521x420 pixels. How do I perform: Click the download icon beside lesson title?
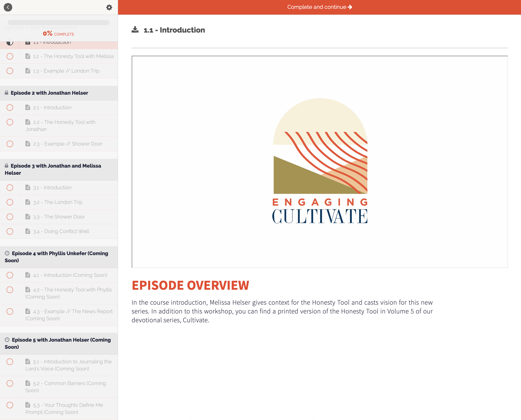click(x=135, y=30)
